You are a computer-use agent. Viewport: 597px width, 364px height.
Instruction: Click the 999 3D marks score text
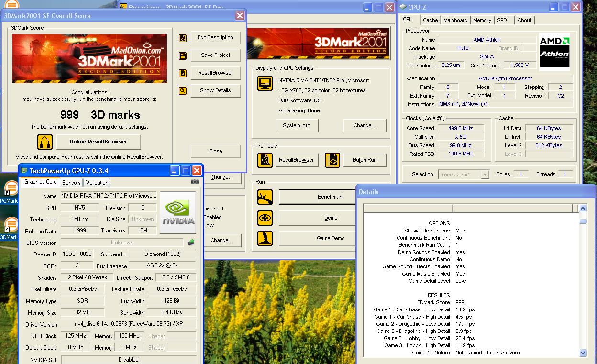point(100,115)
